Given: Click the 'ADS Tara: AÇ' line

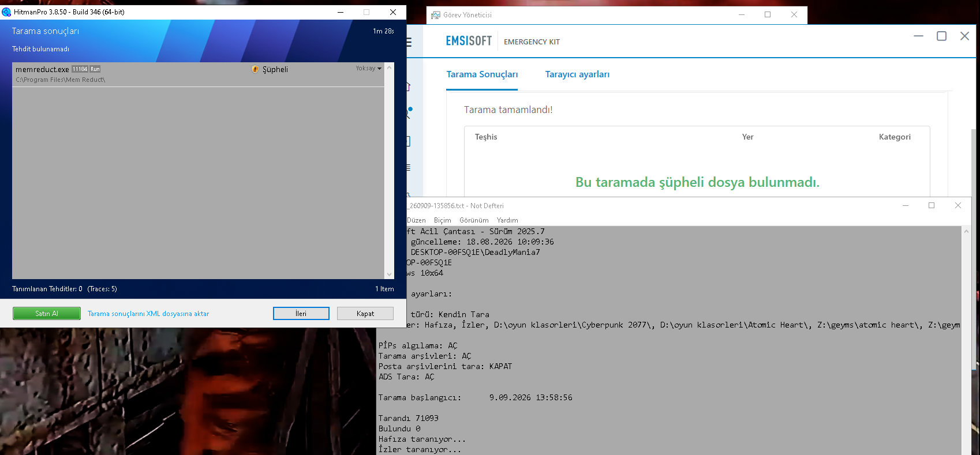Looking at the screenshot, I should [x=406, y=377].
